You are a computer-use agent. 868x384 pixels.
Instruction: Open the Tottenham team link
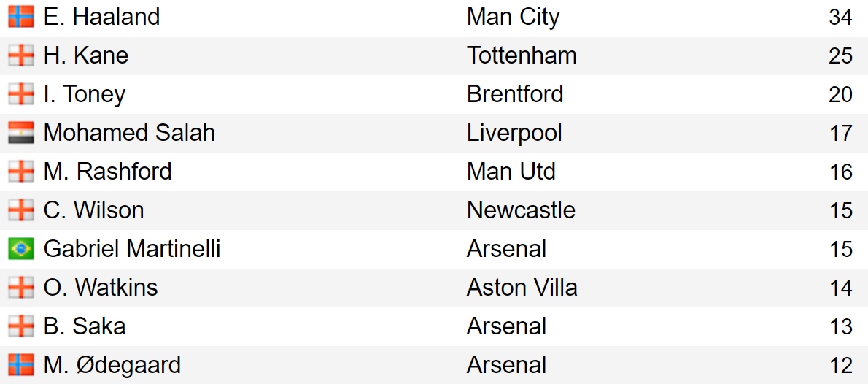(522, 55)
